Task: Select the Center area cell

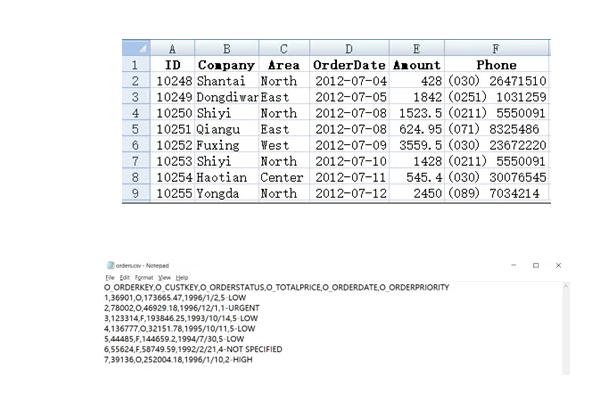Action: (284, 177)
